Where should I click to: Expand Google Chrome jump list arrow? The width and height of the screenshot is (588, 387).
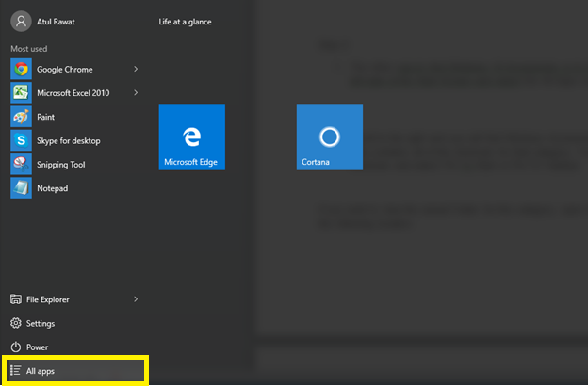(136, 69)
